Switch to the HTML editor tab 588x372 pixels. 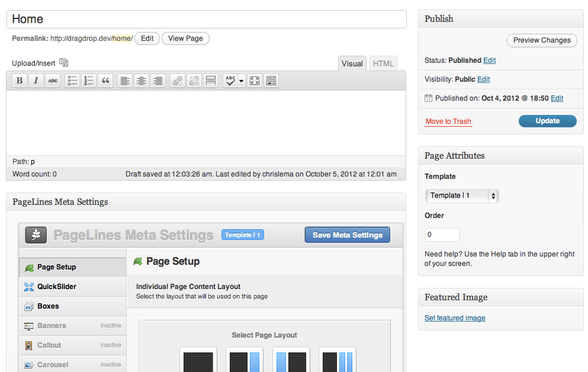coord(383,64)
